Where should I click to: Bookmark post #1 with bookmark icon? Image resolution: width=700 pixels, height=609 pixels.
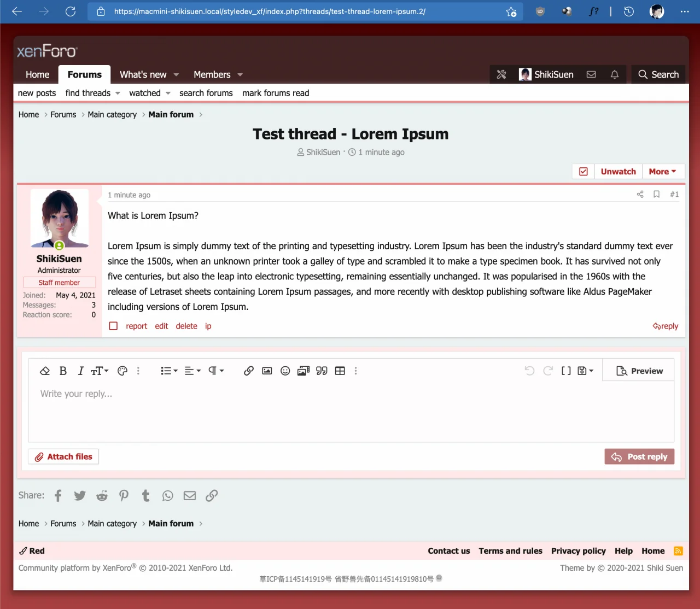[x=656, y=195]
